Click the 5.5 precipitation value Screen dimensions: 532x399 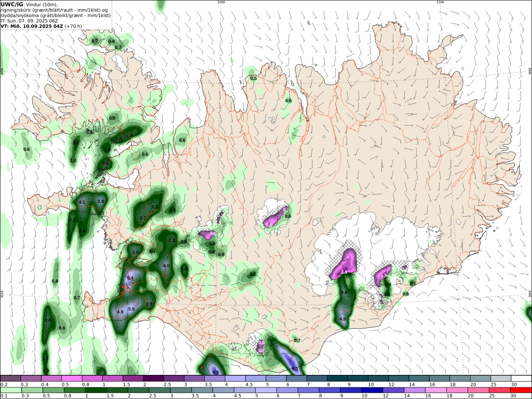pyautogui.click(x=131, y=309)
